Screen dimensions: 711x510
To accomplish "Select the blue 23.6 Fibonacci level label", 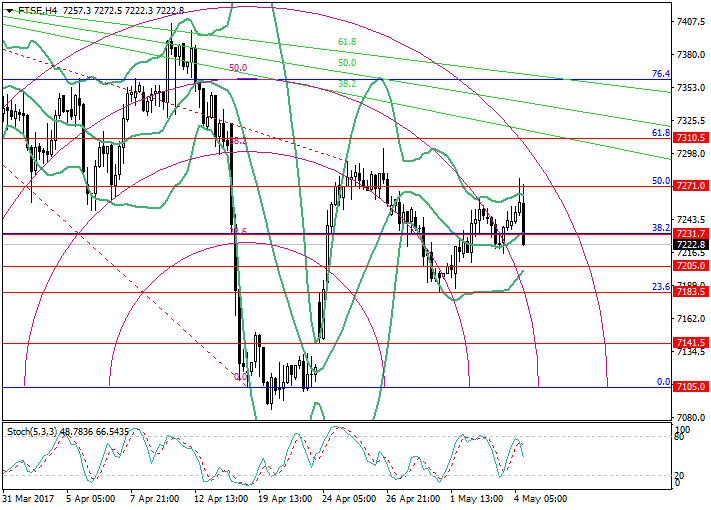I will (661, 287).
